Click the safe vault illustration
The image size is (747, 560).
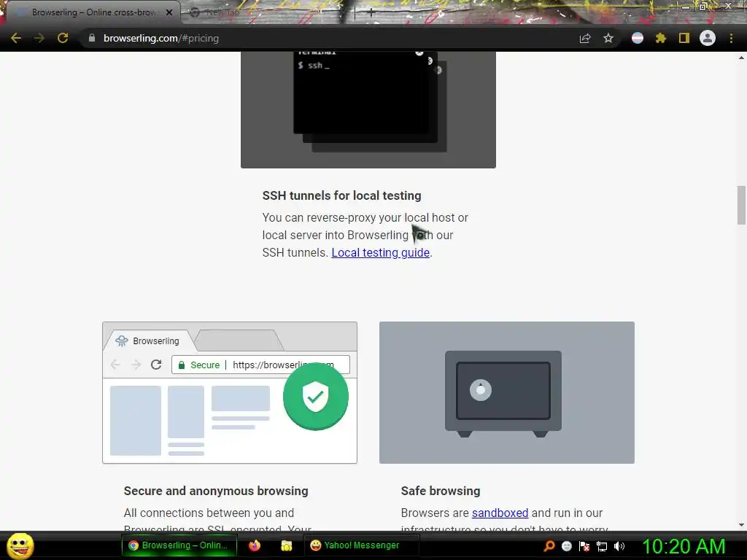[507, 392]
